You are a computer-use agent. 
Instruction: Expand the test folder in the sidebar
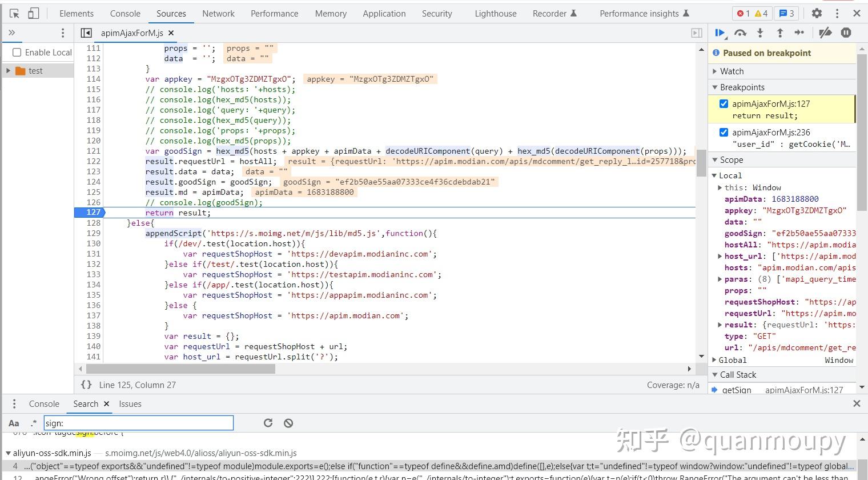click(7, 70)
